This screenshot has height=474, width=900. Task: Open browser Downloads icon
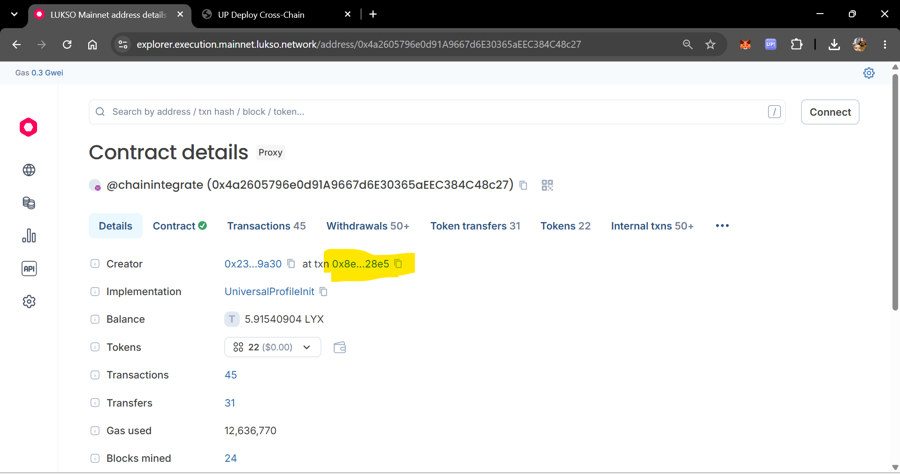pos(834,44)
